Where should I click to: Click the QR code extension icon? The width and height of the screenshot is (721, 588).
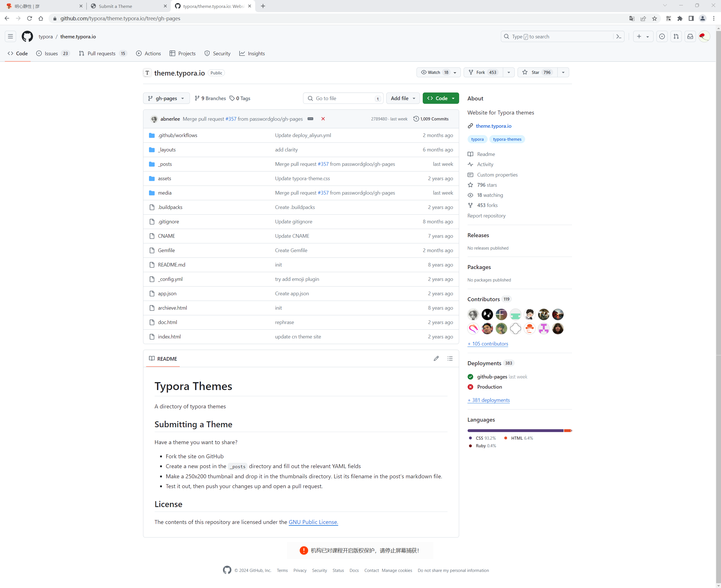tap(669, 18)
